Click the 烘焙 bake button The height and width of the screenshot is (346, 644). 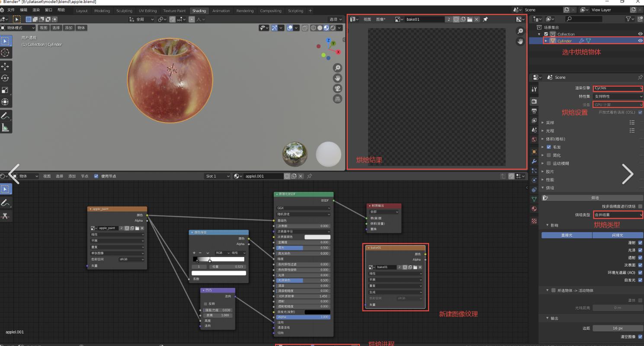595,198
